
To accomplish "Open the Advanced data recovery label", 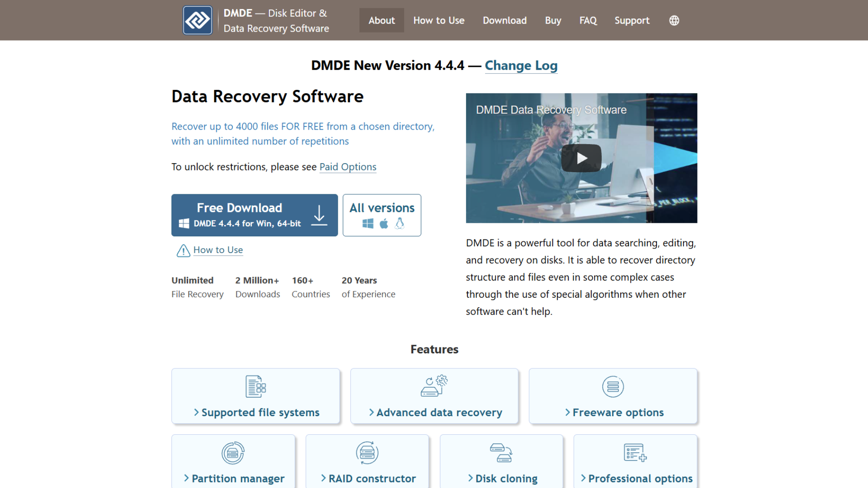I will coord(439,413).
